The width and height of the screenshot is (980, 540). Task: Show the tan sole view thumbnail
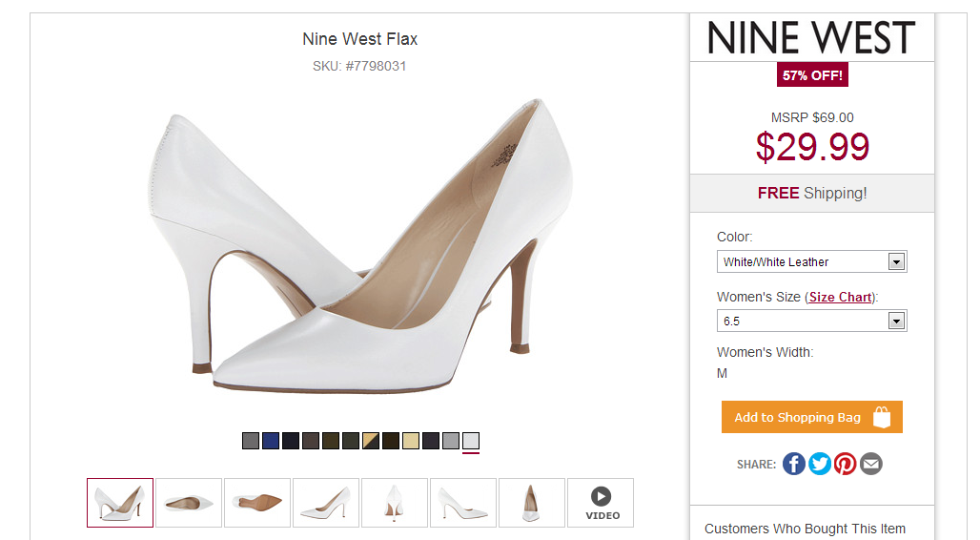click(x=257, y=503)
